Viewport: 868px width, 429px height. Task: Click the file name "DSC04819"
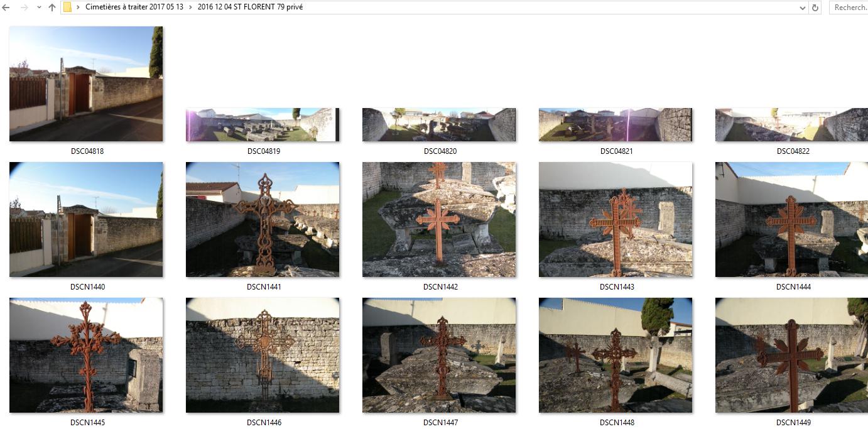264,151
